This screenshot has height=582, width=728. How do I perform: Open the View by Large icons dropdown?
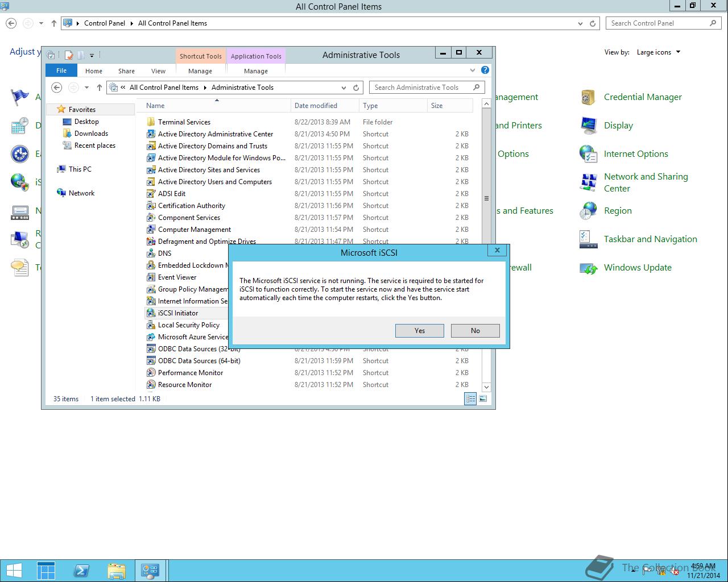click(659, 52)
